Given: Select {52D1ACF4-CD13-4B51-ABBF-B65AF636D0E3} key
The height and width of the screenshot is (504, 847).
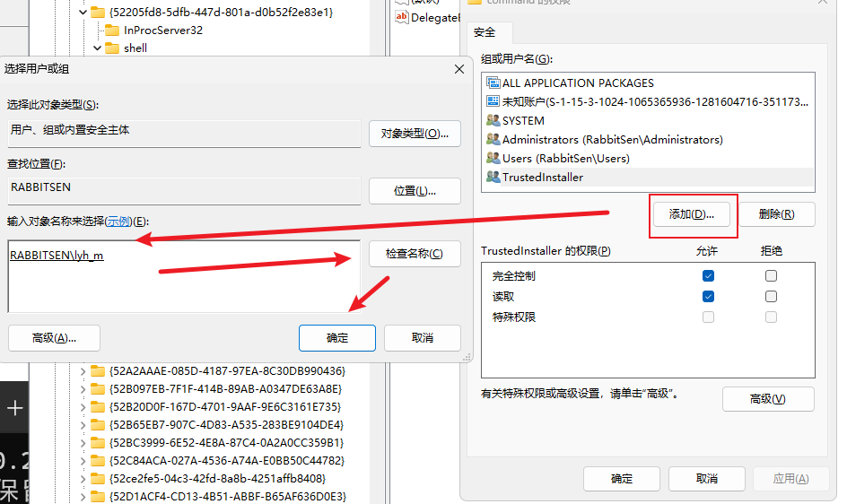Looking at the screenshot, I should [x=227, y=496].
